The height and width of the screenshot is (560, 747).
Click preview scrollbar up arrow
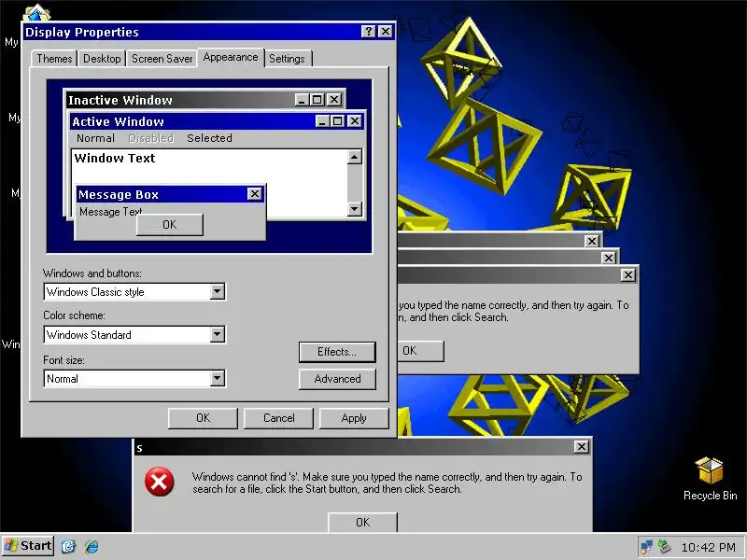click(x=355, y=157)
